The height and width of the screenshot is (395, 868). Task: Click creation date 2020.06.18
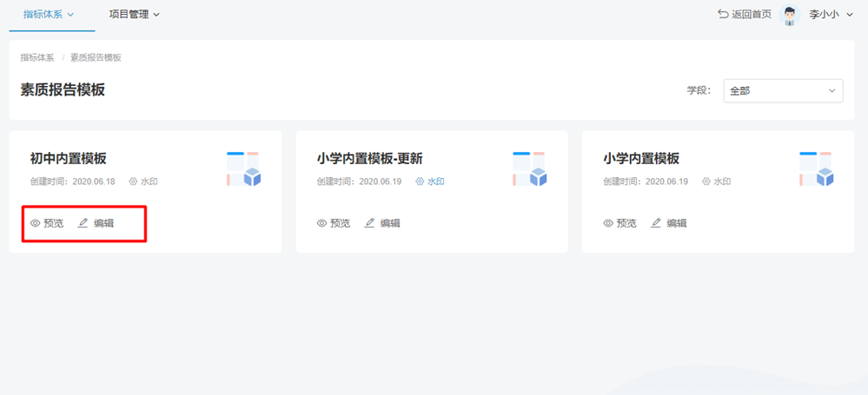(x=94, y=181)
